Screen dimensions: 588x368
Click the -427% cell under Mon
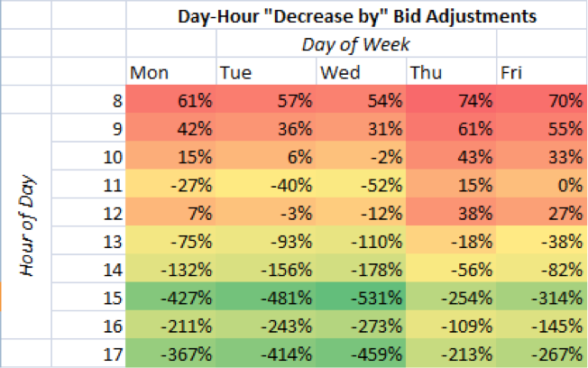click(x=170, y=299)
